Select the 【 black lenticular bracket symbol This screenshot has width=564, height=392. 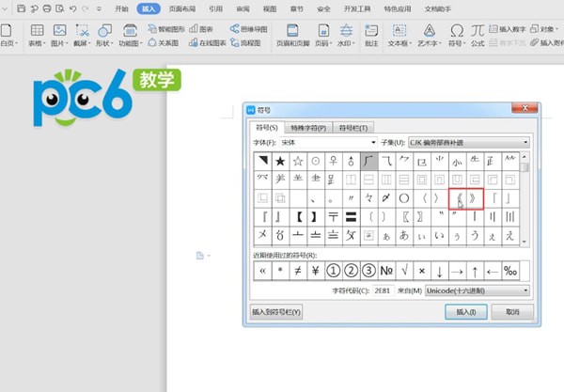click(299, 217)
